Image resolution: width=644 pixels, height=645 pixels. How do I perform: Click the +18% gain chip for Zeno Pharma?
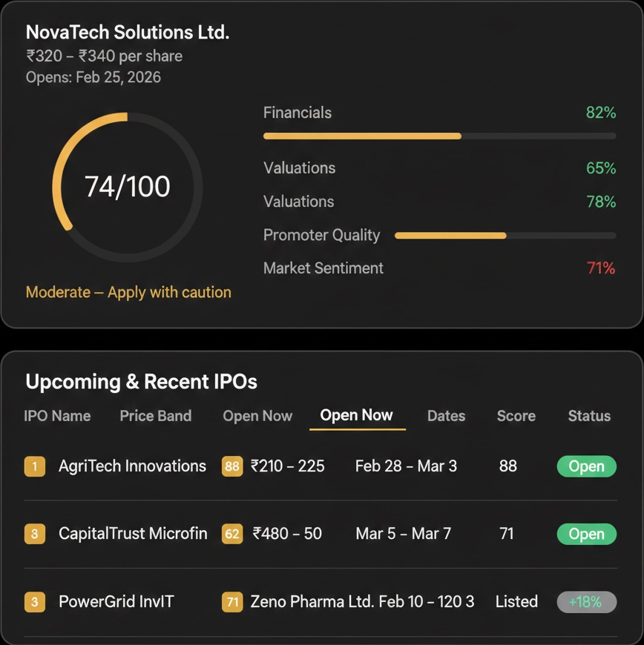coord(586,602)
